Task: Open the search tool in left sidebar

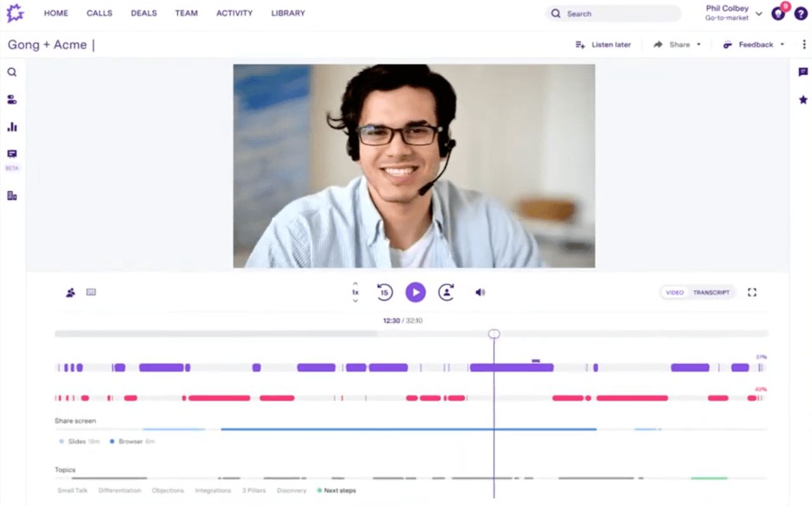Action: [x=12, y=72]
